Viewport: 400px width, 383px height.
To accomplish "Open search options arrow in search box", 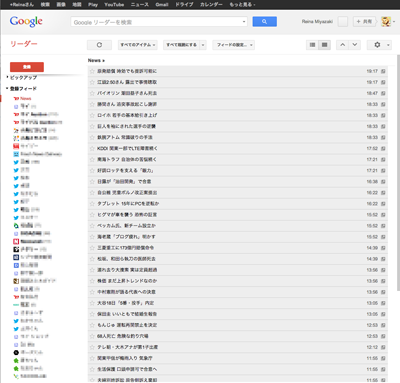I will pyautogui.click(x=244, y=22).
